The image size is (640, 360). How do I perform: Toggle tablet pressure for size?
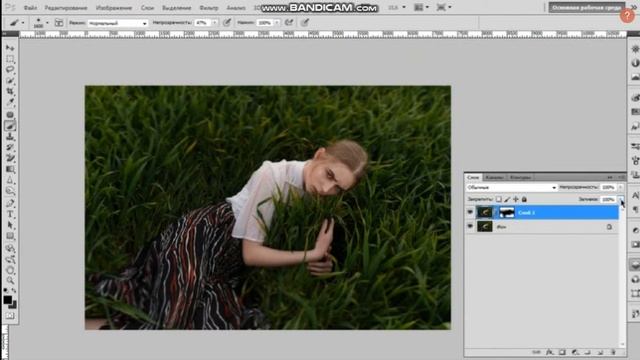coord(305,23)
